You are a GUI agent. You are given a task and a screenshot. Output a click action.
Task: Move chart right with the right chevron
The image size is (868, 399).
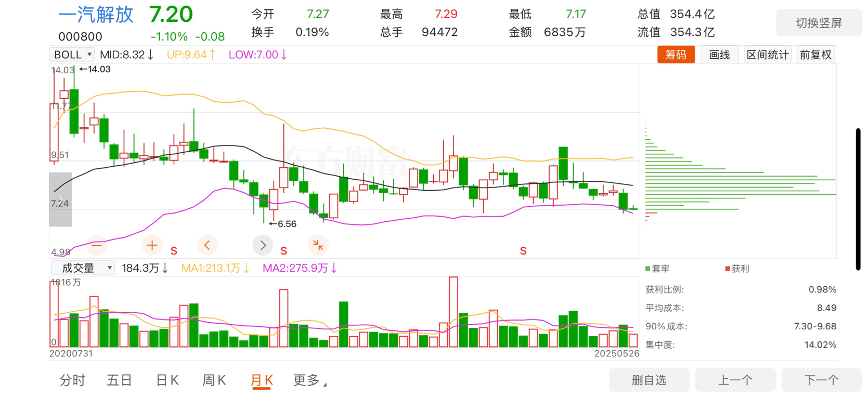click(263, 245)
